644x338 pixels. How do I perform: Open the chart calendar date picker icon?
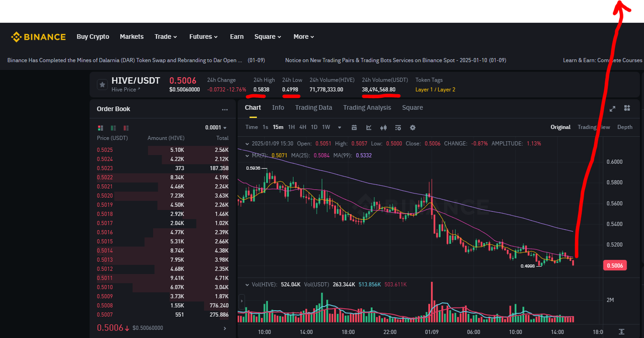tap(354, 127)
